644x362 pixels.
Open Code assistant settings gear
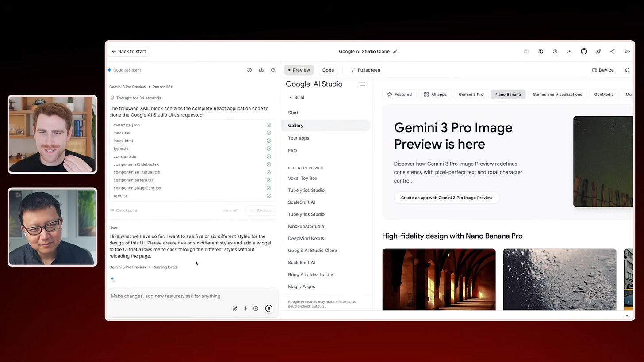coord(261,70)
